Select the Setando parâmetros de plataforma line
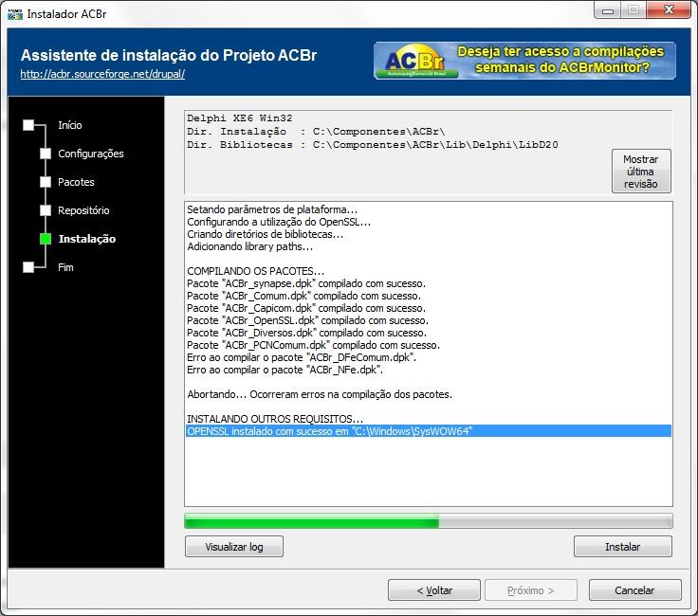 [272, 209]
